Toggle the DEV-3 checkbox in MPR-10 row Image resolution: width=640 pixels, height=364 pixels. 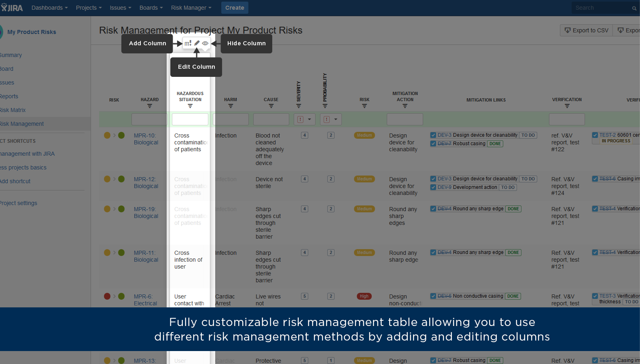pyautogui.click(x=433, y=135)
